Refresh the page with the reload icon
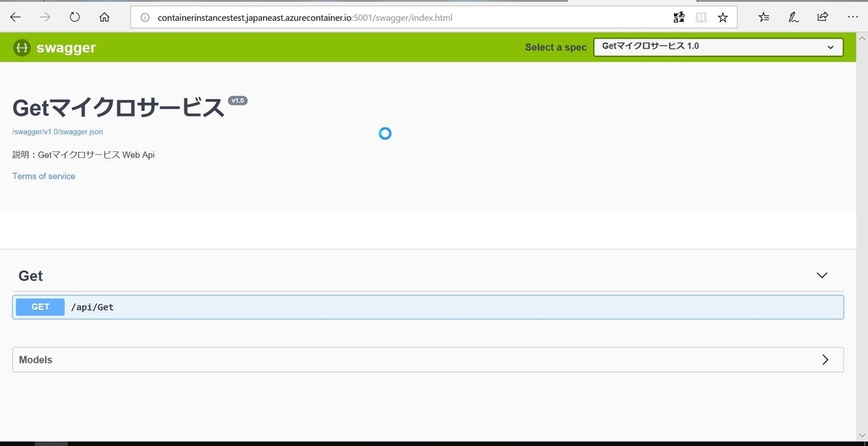This screenshot has height=446, width=868. (75, 17)
